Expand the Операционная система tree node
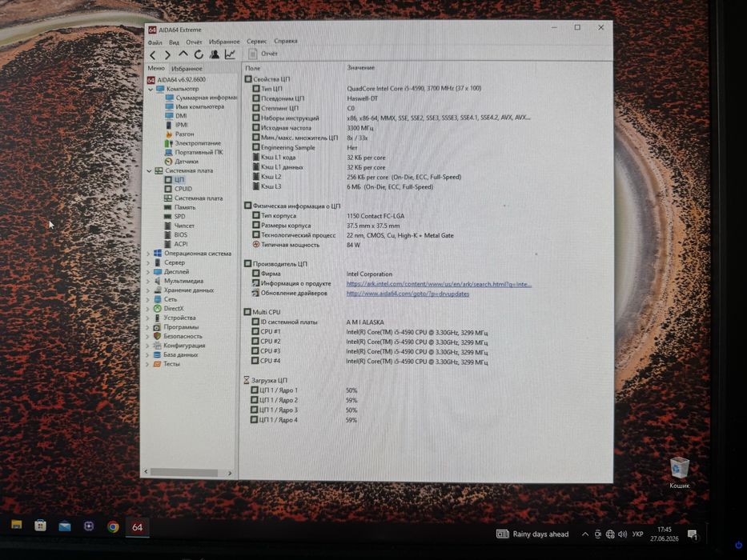The width and height of the screenshot is (747, 560). click(x=148, y=254)
